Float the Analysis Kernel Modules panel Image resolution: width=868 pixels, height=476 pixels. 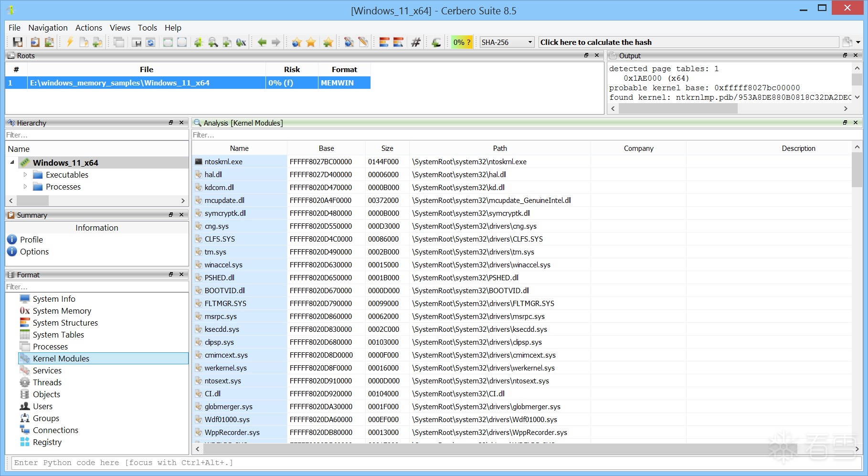[x=845, y=123]
